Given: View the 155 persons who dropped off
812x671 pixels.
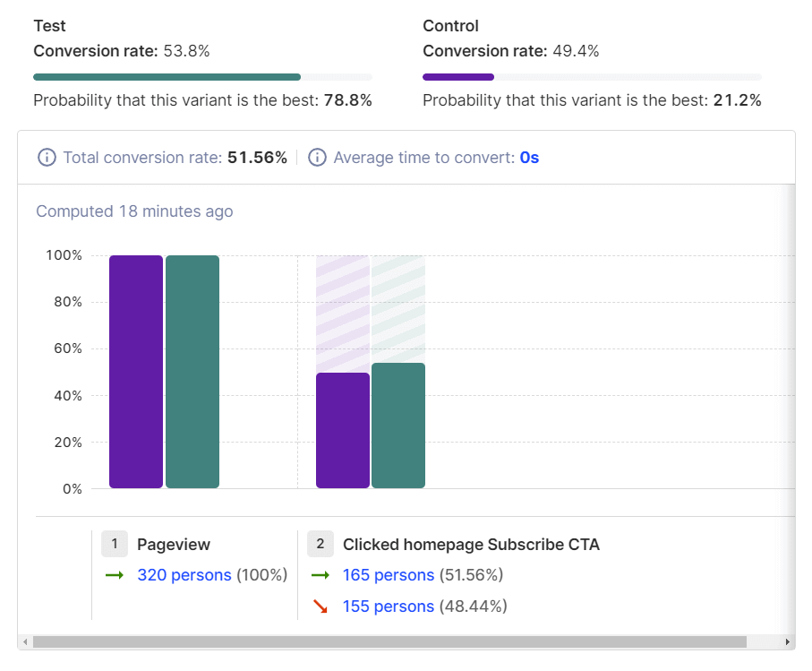Looking at the screenshot, I should 389,606.
